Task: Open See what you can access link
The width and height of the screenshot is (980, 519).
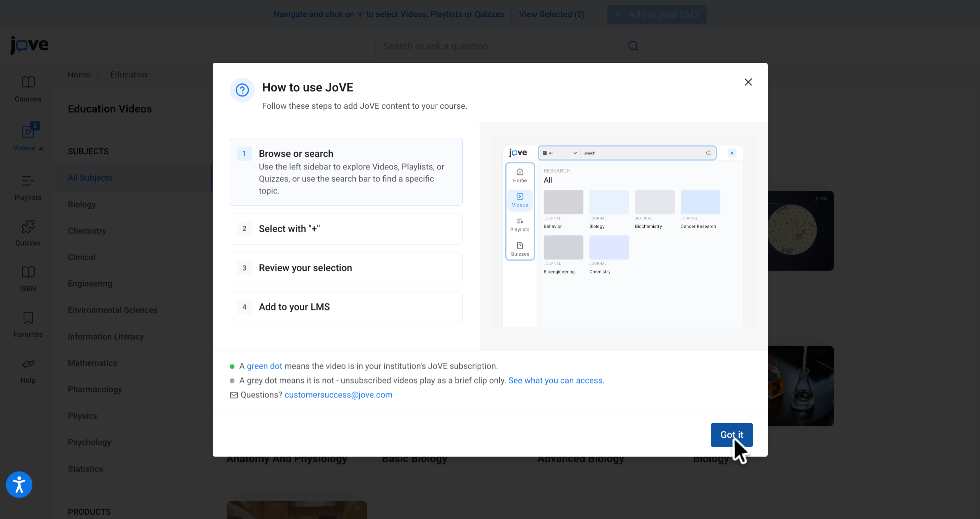Action: (556, 380)
